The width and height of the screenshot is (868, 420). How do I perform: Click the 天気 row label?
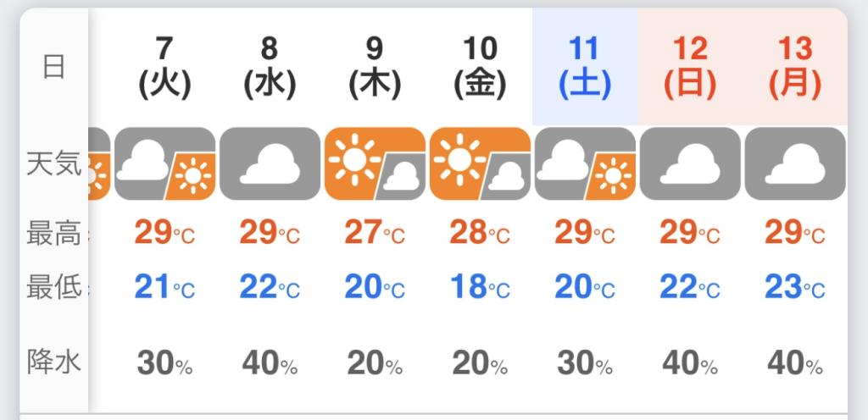tap(53, 163)
